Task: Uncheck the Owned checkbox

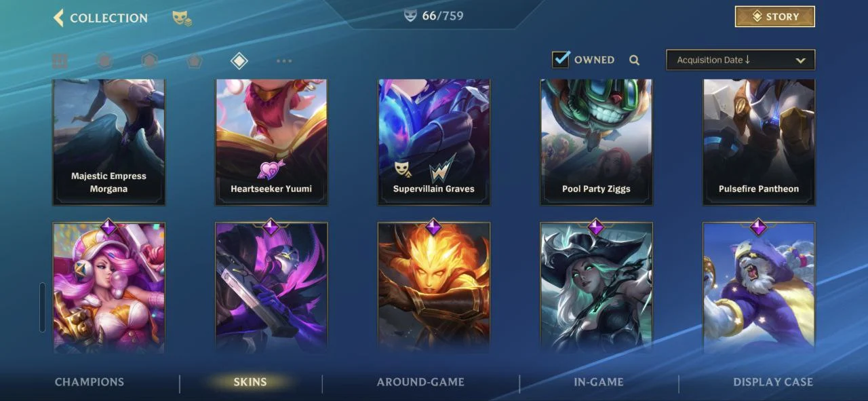Action: [561, 59]
